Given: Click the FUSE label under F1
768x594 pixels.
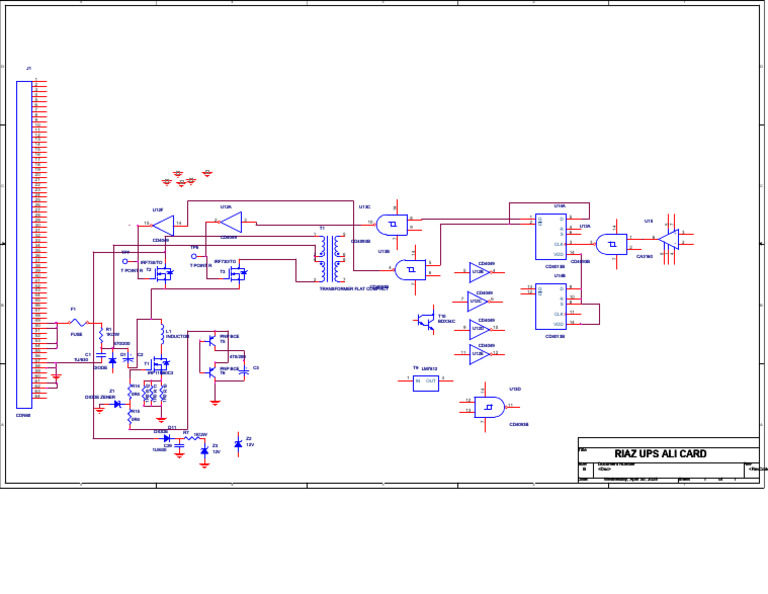Looking at the screenshot, I should pyautogui.click(x=76, y=334).
